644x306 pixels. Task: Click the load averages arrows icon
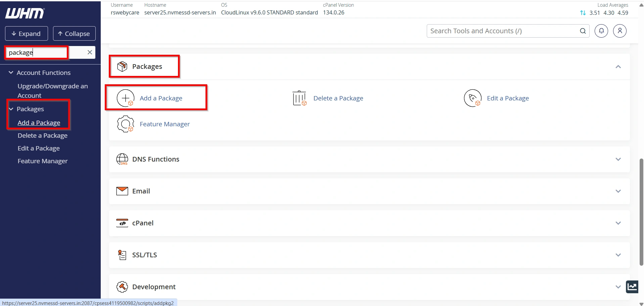pyautogui.click(x=583, y=13)
